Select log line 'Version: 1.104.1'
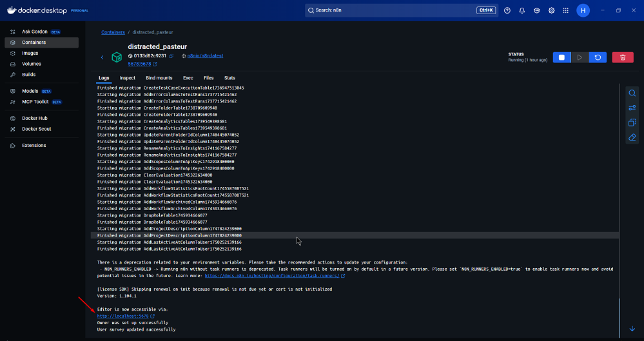Image resolution: width=644 pixels, height=341 pixels. pos(117,296)
